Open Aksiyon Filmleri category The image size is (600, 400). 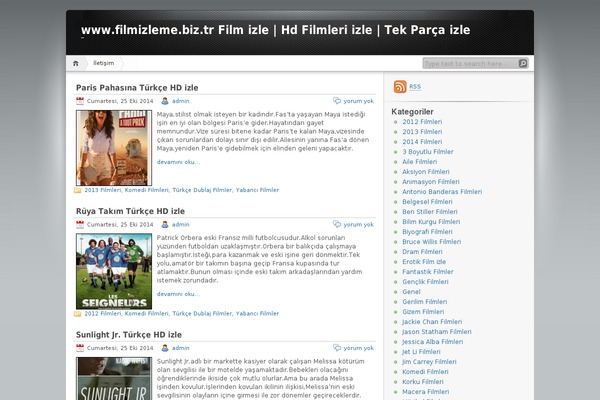(426, 172)
